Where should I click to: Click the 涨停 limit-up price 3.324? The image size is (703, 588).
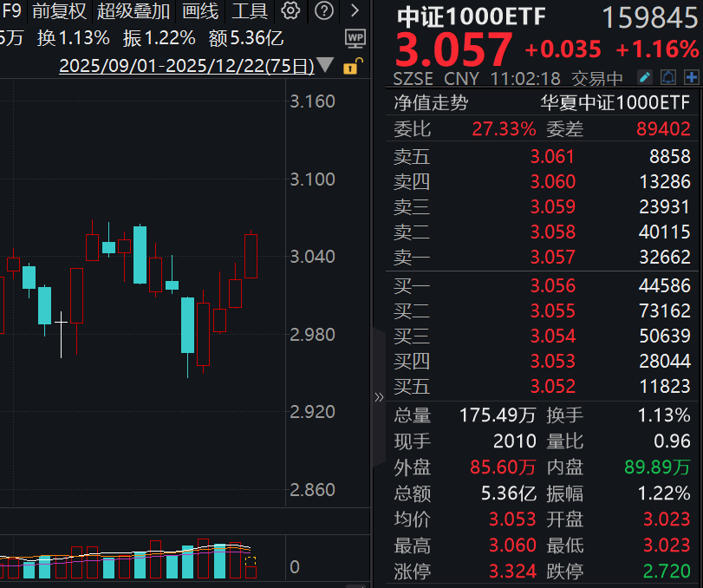coord(511,571)
